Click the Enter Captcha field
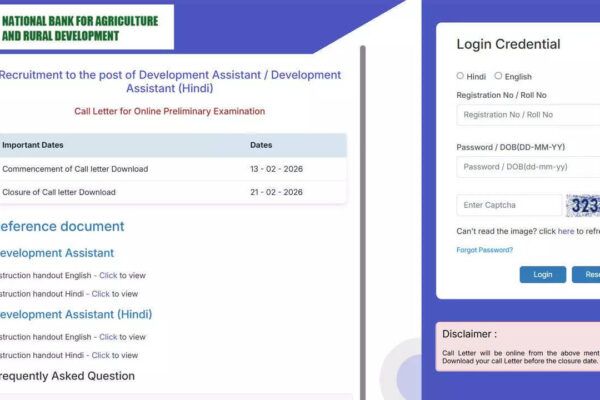 pyautogui.click(x=509, y=205)
